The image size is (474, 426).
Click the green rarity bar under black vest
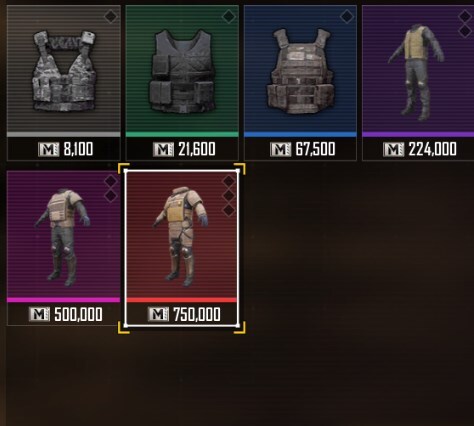click(182, 135)
